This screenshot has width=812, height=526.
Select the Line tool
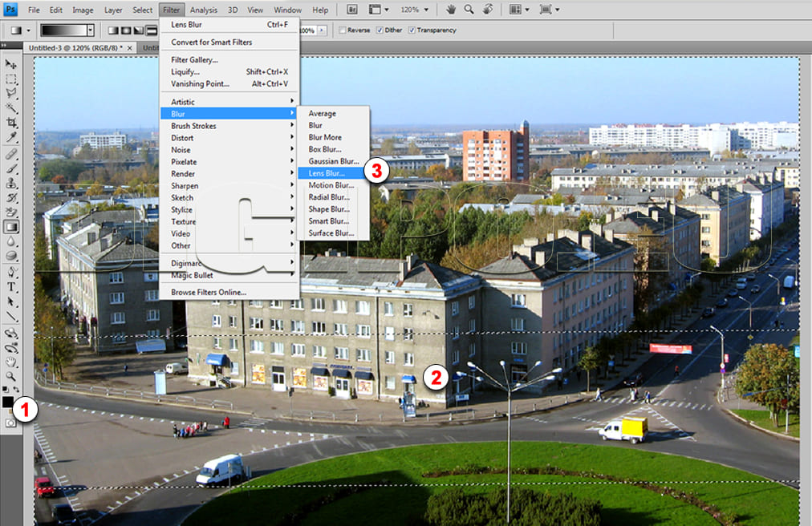[x=11, y=316]
